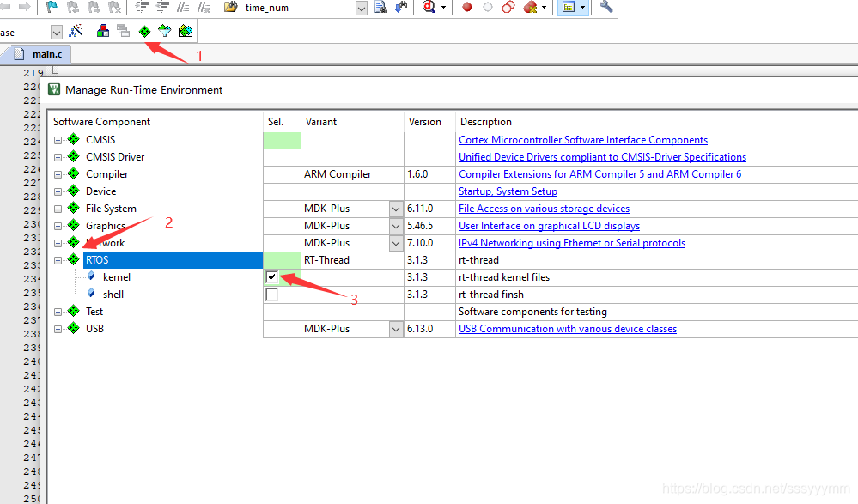Disable all breakpoints double-circle icon
This screenshot has height=504, width=858.
[508, 7]
